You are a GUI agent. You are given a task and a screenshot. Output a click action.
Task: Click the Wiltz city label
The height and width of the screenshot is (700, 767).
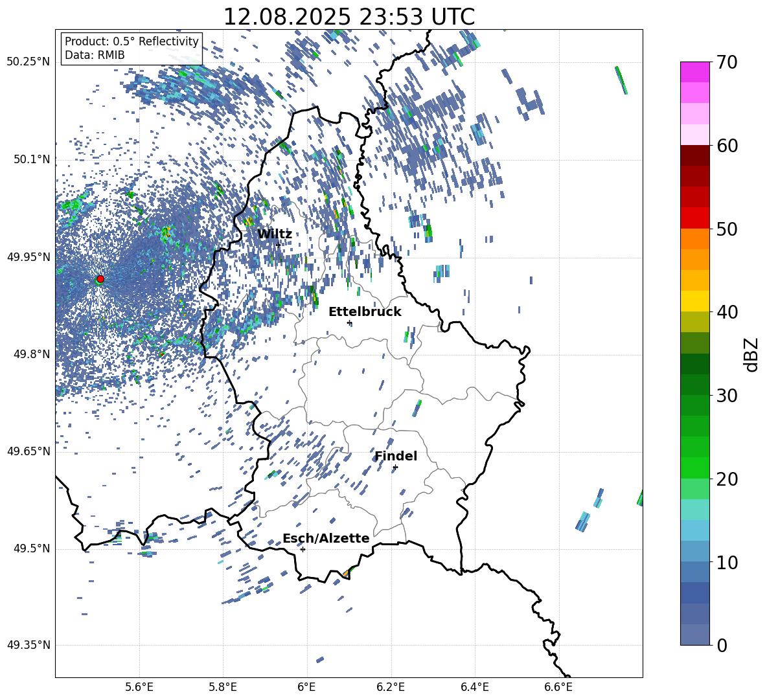point(275,234)
